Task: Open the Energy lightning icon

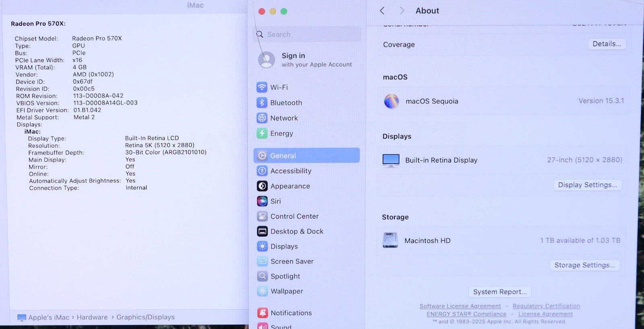Action: pyautogui.click(x=262, y=133)
